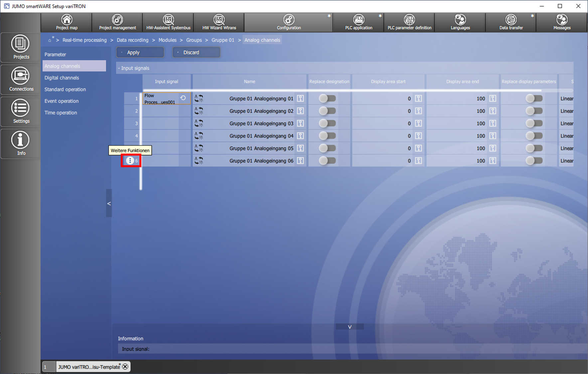
Task: Enable Replace designation for Analogeingang 04
Action: [x=327, y=136]
